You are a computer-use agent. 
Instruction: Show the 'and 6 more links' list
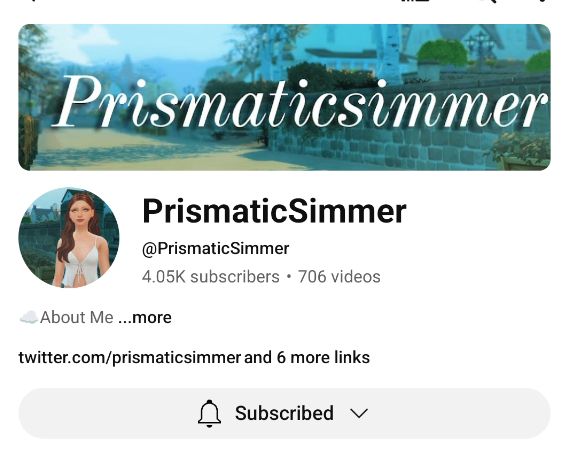click(307, 357)
